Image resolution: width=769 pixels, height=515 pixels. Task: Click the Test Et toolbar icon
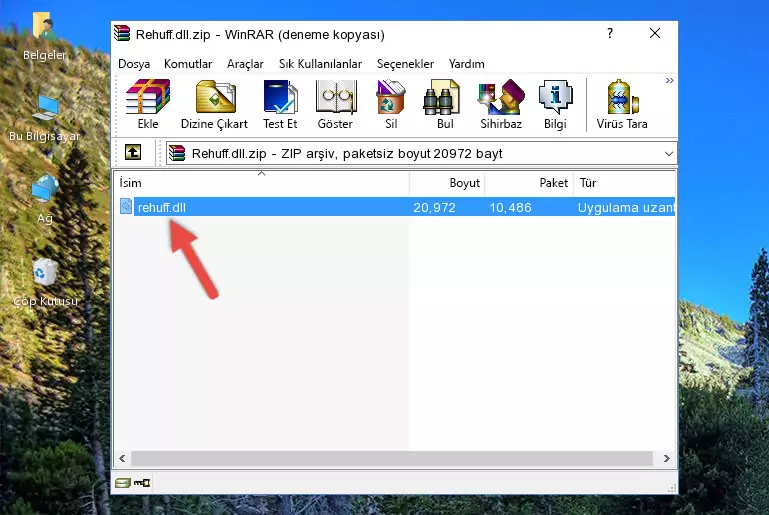(x=280, y=104)
